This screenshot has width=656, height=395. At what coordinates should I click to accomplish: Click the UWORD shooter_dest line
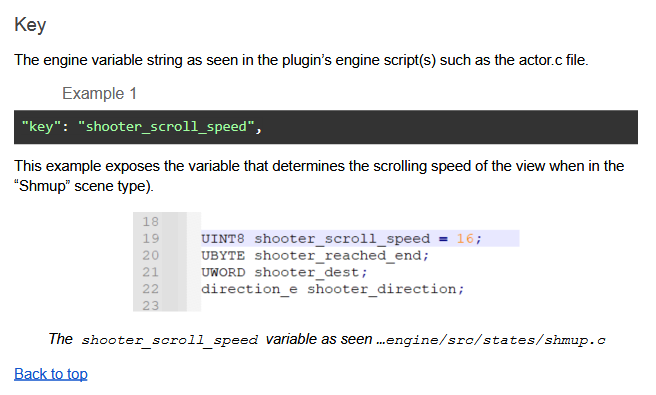click(284, 272)
